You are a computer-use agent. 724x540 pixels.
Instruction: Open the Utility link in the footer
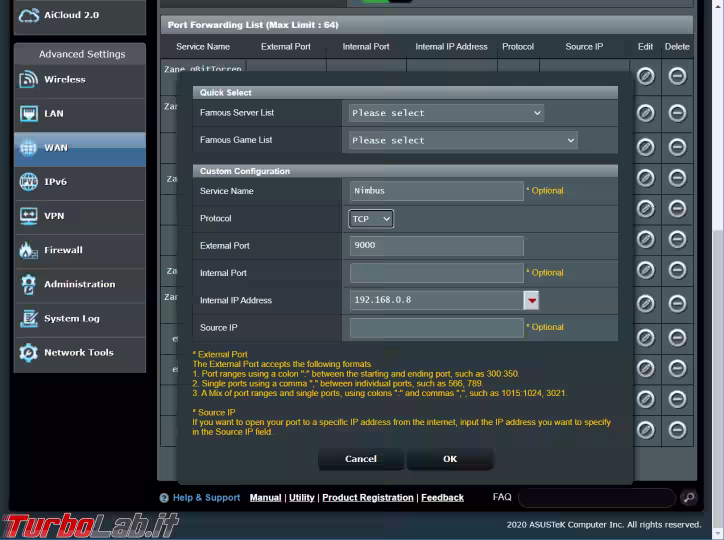pyautogui.click(x=302, y=498)
